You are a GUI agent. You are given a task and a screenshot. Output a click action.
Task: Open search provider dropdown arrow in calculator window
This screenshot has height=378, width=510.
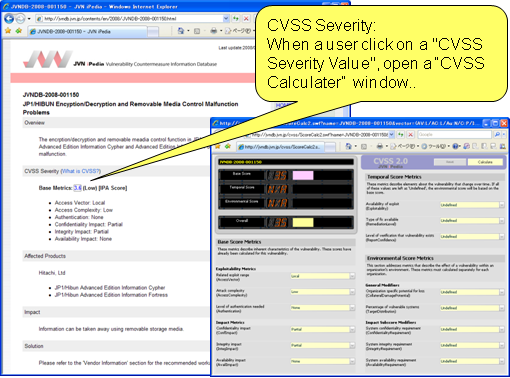504,135
